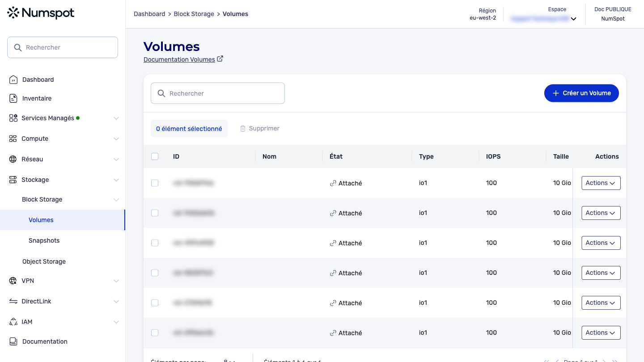Click the magnifier icon in volumes search

click(161, 93)
